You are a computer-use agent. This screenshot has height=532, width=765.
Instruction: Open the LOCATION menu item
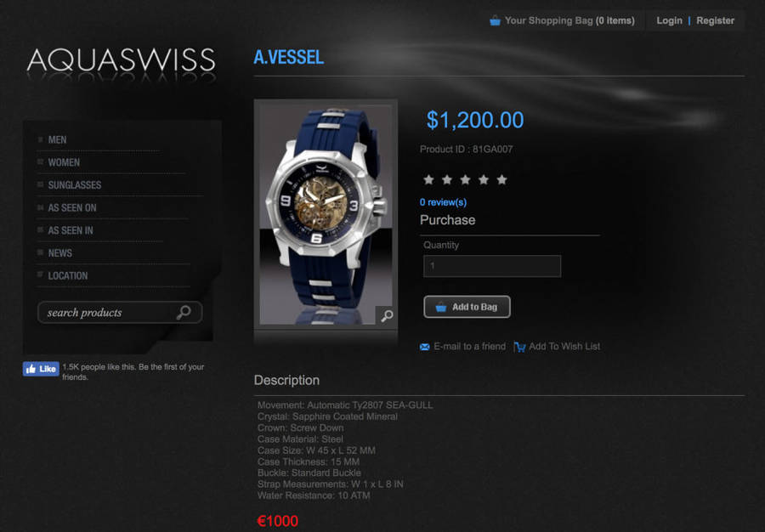click(x=68, y=275)
